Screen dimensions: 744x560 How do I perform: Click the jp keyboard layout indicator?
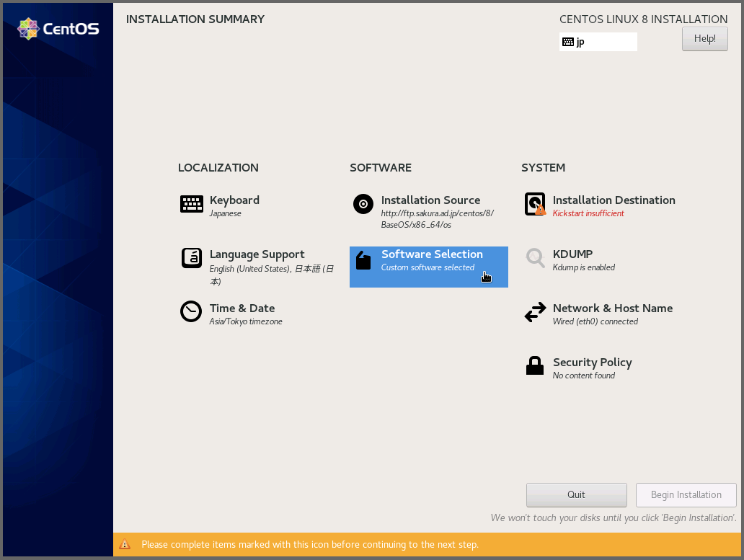[598, 42]
